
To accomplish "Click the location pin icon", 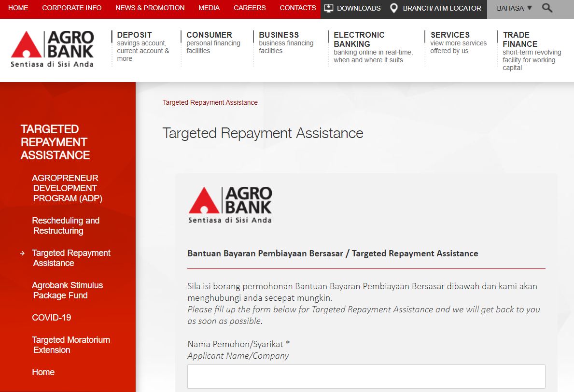I will click(x=393, y=8).
